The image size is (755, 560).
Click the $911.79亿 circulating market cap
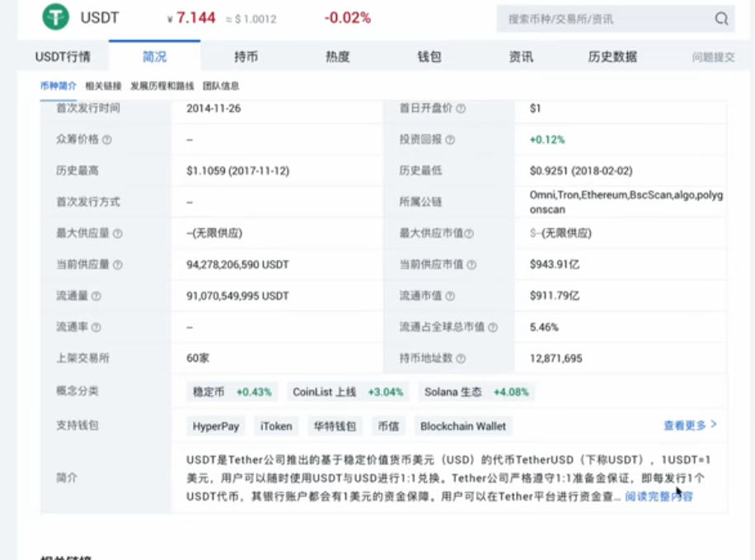[x=554, y=296]
